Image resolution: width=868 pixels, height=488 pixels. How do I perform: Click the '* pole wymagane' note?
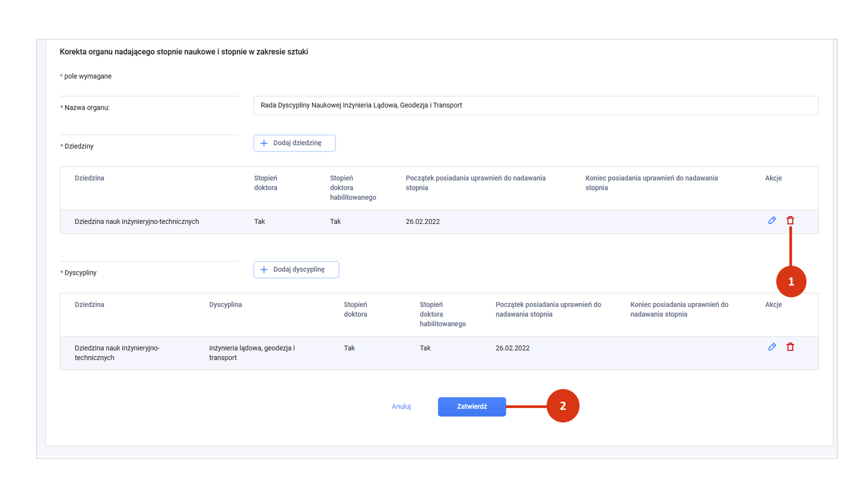point(86,76)
